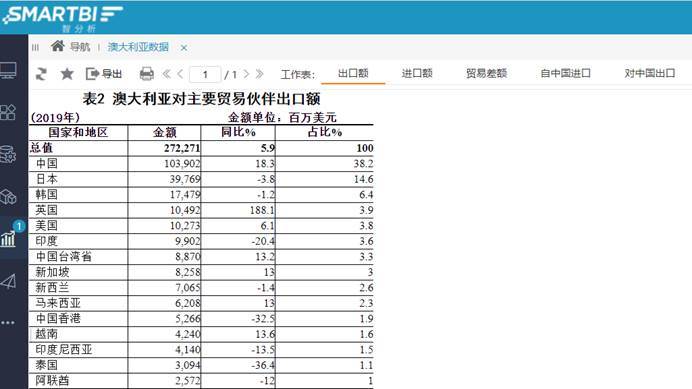Go to next page arrow

(246, 74)
